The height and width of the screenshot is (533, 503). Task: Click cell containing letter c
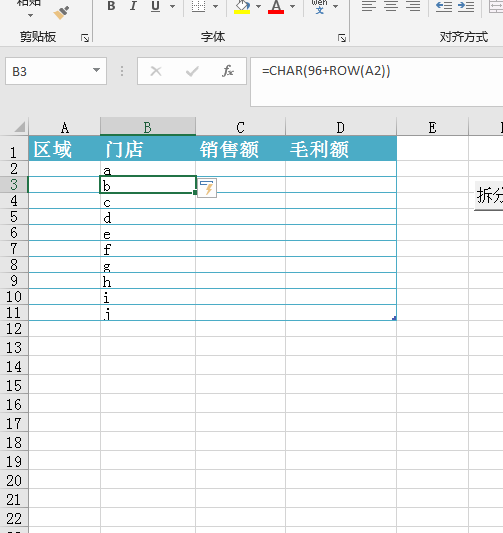148,201
